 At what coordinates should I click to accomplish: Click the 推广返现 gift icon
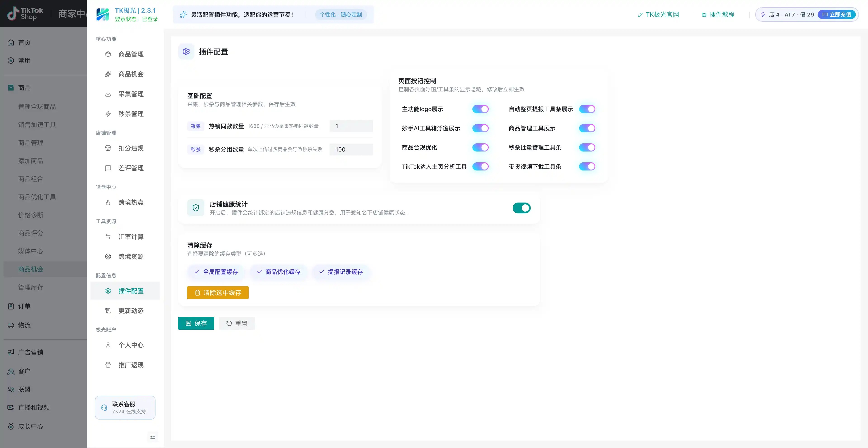108,365
